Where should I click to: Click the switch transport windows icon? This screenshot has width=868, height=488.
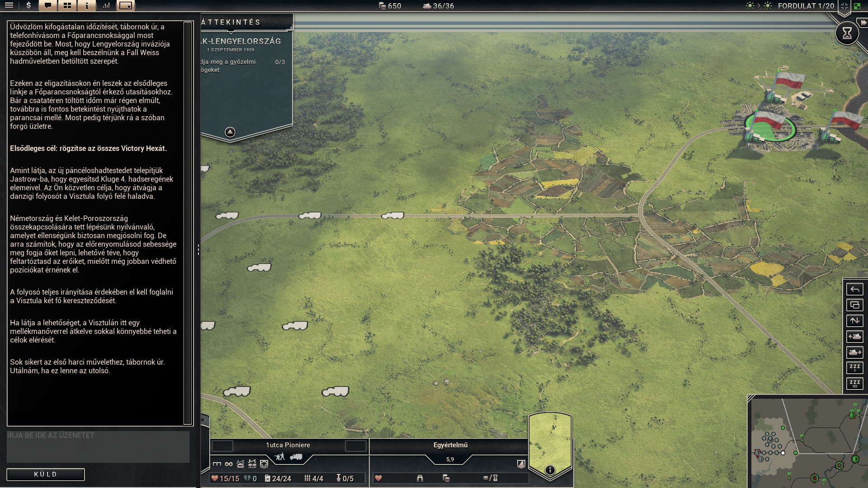click(854, 305)
